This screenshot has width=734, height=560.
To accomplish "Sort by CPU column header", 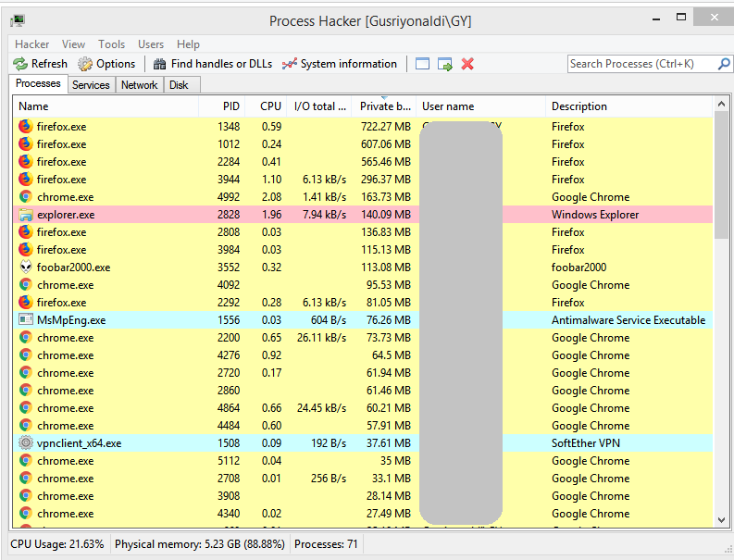I will (x=266, y=106).
